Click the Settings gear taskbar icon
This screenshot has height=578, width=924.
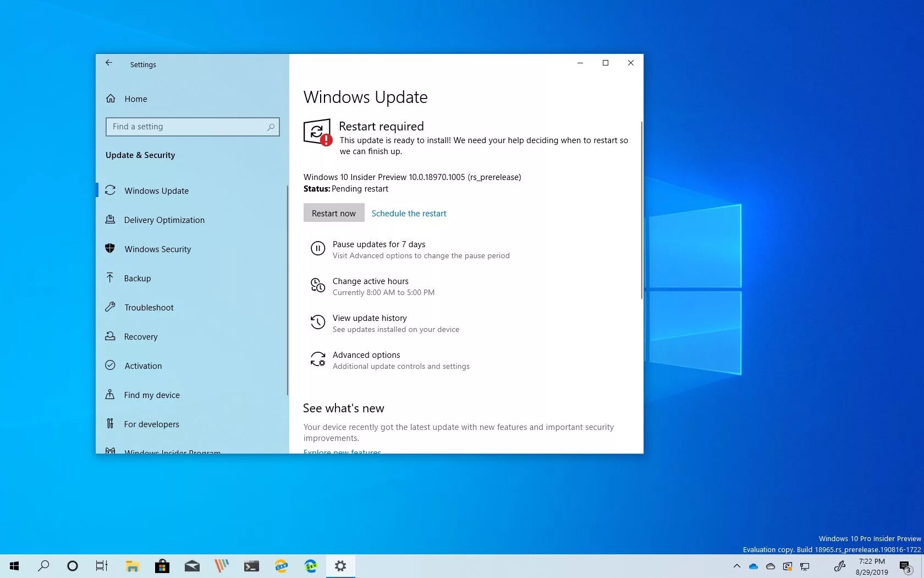tap(340, 566)
